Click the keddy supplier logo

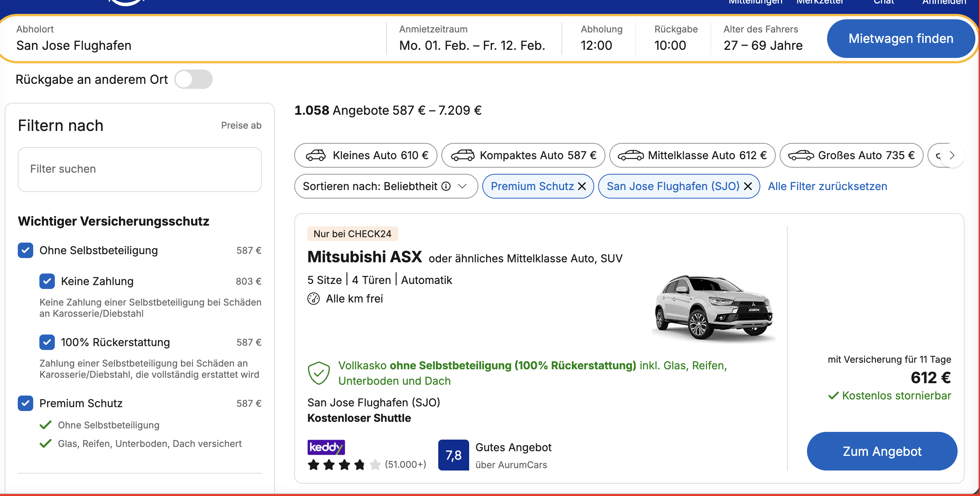point(326,447)
